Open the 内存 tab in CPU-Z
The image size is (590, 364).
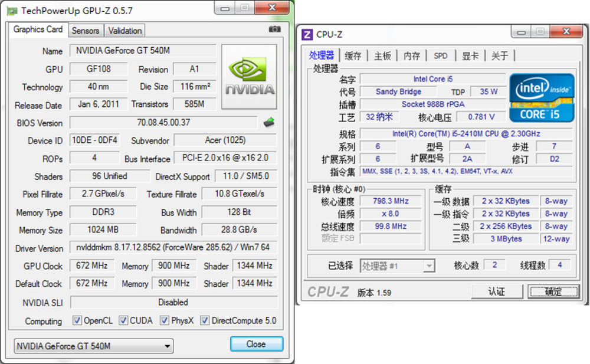(412, 56)
